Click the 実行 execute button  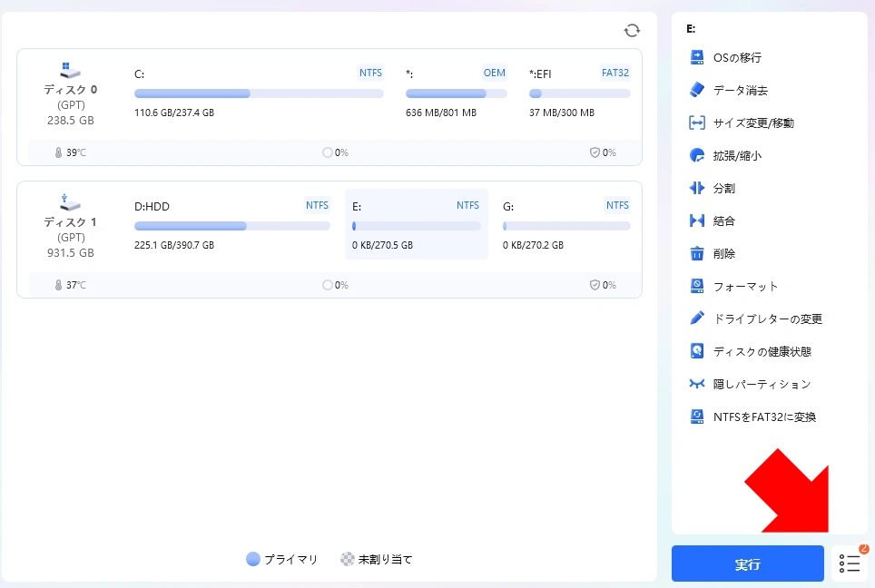pos(748,563)
